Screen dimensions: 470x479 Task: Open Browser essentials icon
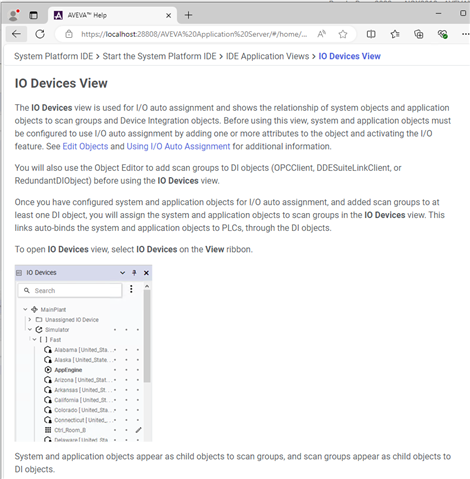443,34
